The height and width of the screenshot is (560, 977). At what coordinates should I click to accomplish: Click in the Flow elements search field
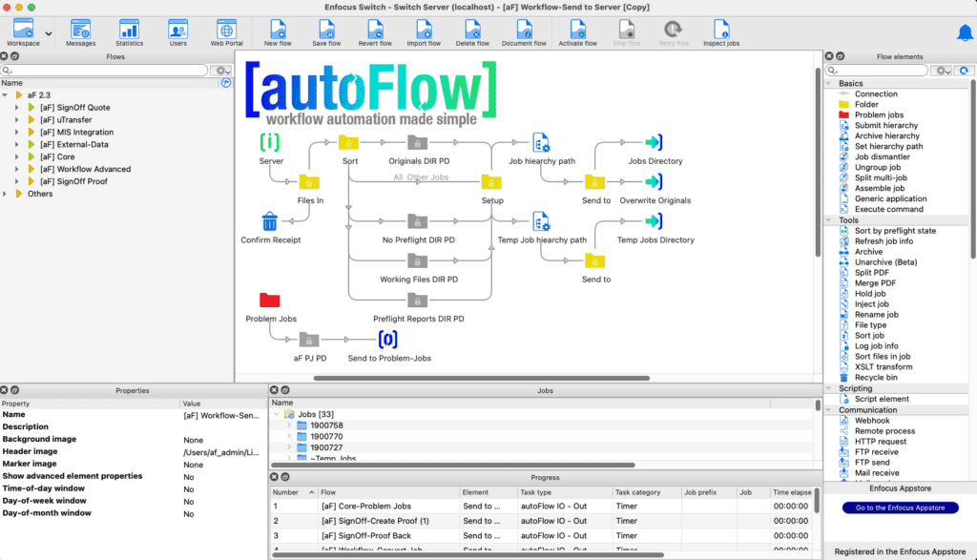877,71
